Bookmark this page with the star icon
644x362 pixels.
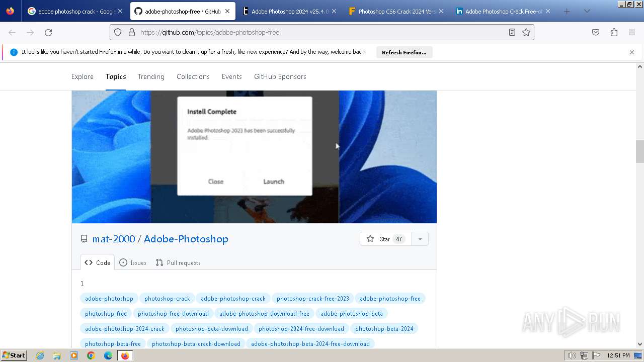pyautogui.click(x=526, y=32)
